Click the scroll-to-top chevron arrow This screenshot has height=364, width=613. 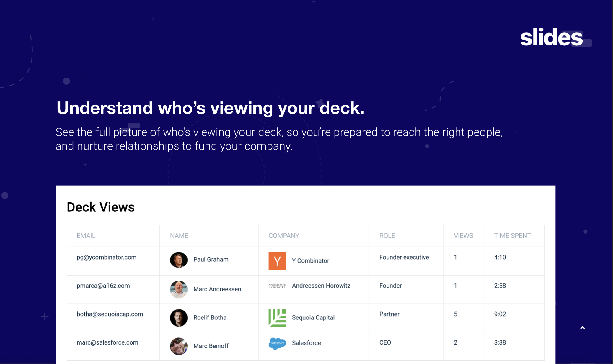coord(583,328)
